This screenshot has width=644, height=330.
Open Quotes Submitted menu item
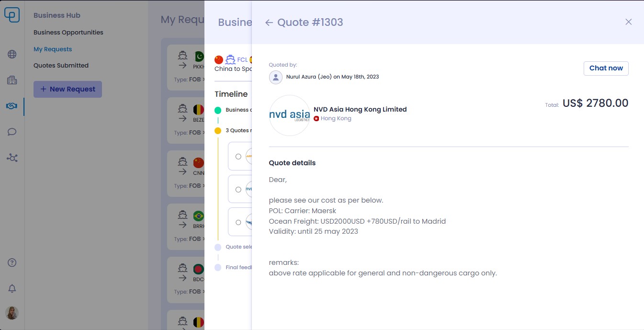tap(61, 65)
